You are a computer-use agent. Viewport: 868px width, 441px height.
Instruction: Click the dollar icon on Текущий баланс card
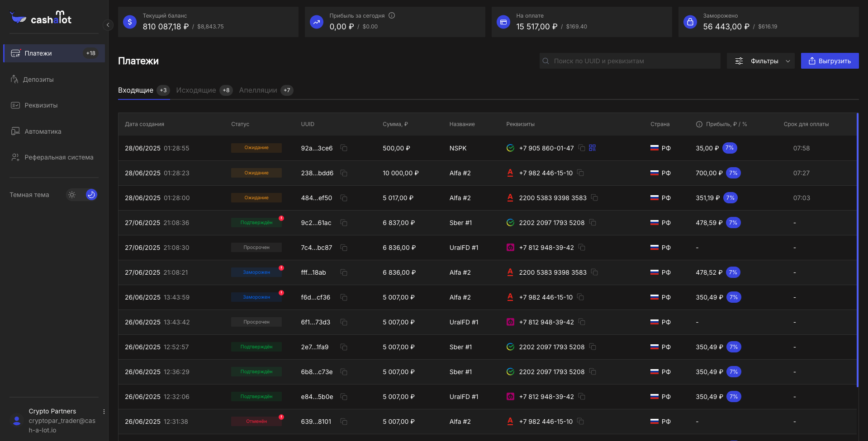coord(130,22)
